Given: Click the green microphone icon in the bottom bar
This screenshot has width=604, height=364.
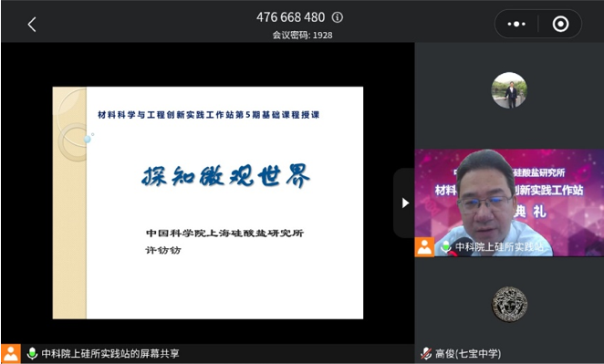Looking at the screenshot, I should tap(32, 353).
